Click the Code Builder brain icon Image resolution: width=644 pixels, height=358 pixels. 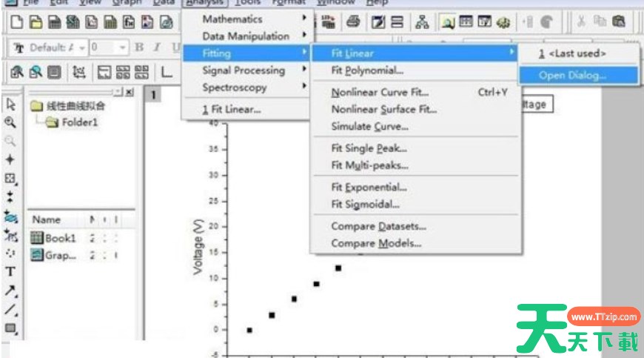[x=503, y=21]
